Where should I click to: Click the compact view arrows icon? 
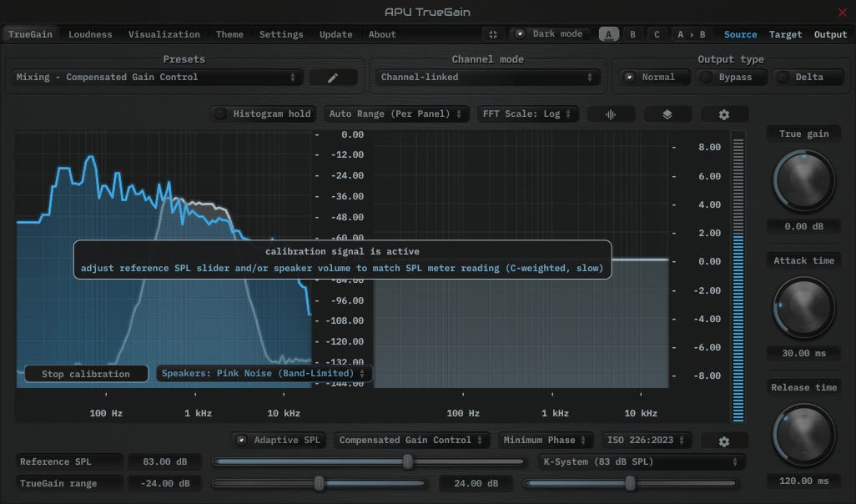pos(493,34)
